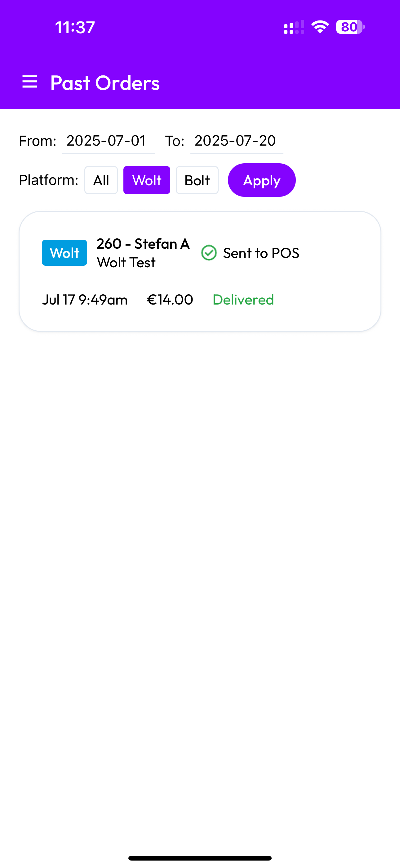Open the To date field 2025-07-20

[237, 141]
